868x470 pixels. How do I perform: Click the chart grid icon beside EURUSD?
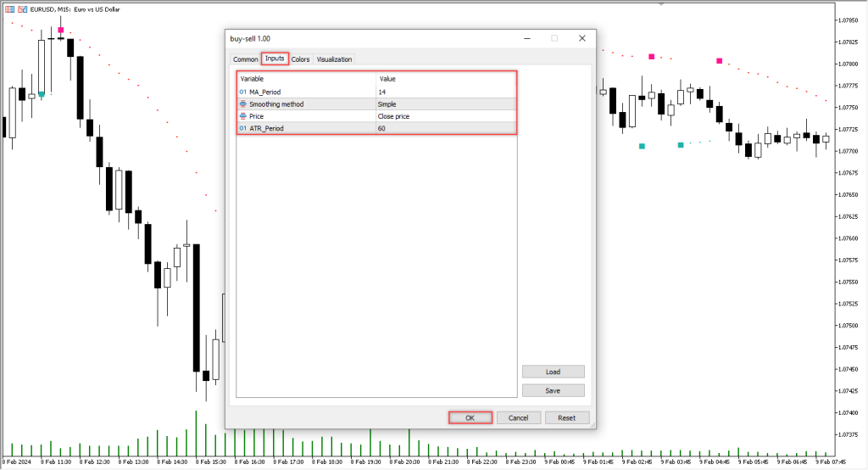tap(10, 9)
